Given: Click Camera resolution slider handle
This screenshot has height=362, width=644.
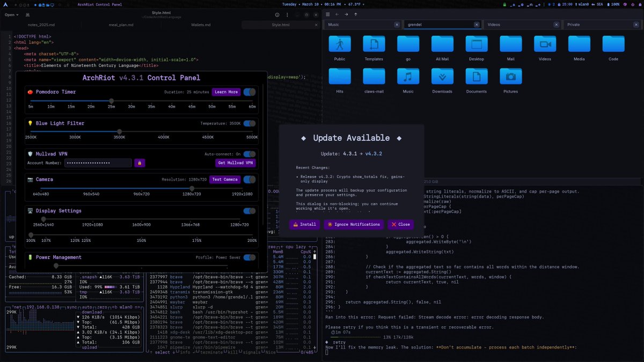Looking at the screenshot, I should tap(192, 188).
